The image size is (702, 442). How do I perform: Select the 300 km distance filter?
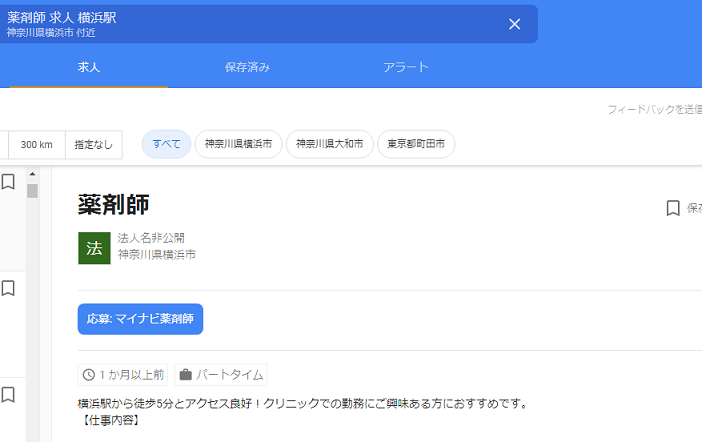pos(37,145)
